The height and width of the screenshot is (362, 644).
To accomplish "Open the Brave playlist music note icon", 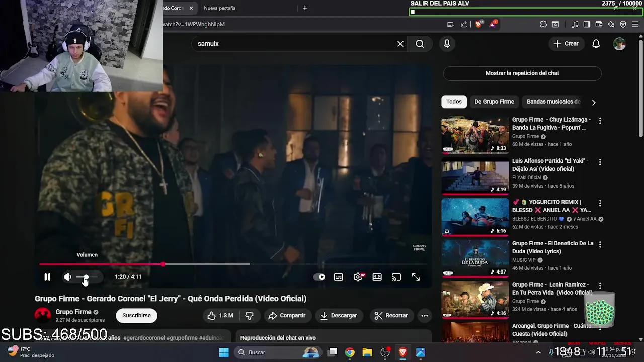I will (575, 24).
